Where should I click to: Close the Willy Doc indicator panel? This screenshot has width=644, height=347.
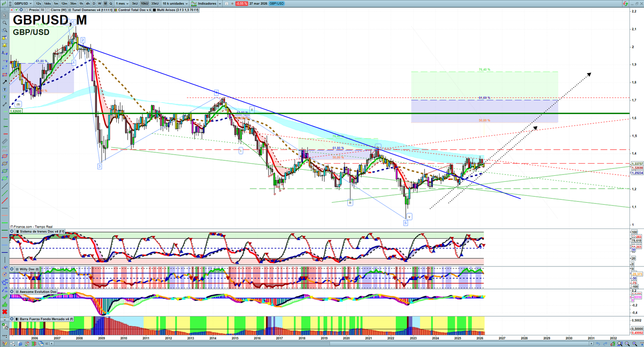(x=12, y=269)
